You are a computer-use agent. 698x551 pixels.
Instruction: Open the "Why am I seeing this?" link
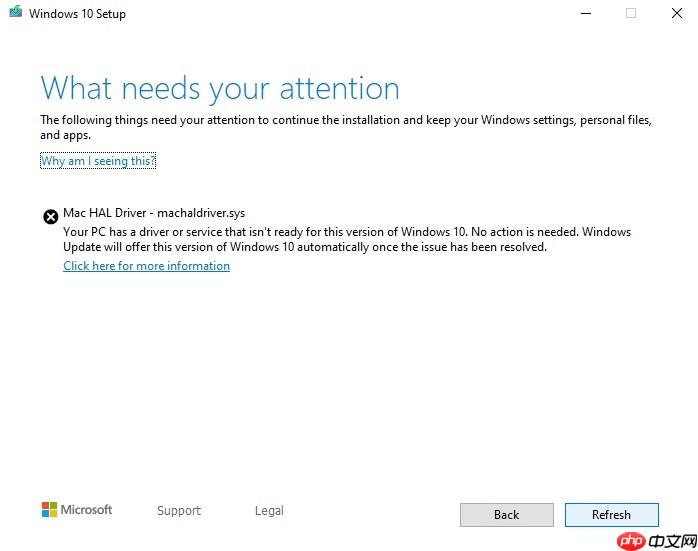pyautogui.click(x=98, y=161)
